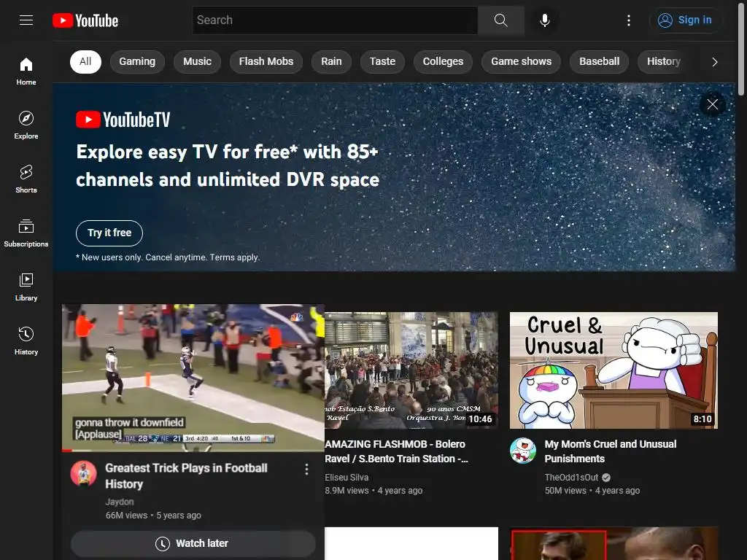Select the Gaming filter chip
This screenshot has height=560, width=747.
(137, 61)
